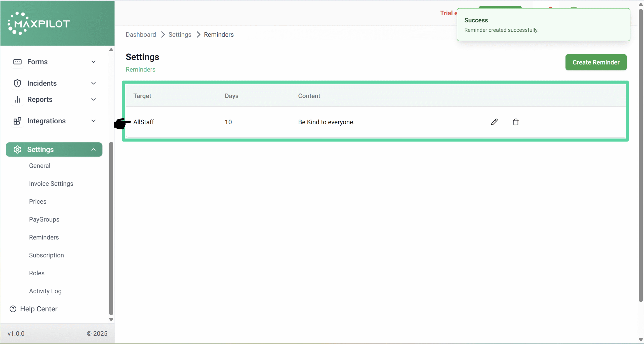The height and width of the screenshot is (344, 644).
Task: Click the Settings gear icon in sidebar
Action: 17,150
